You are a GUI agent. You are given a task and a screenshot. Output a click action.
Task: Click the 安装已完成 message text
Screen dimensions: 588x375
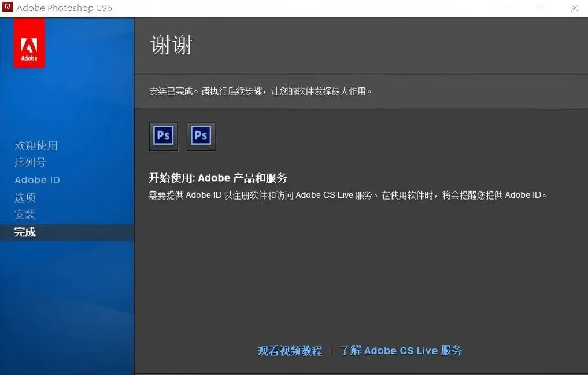click(260, 91)
